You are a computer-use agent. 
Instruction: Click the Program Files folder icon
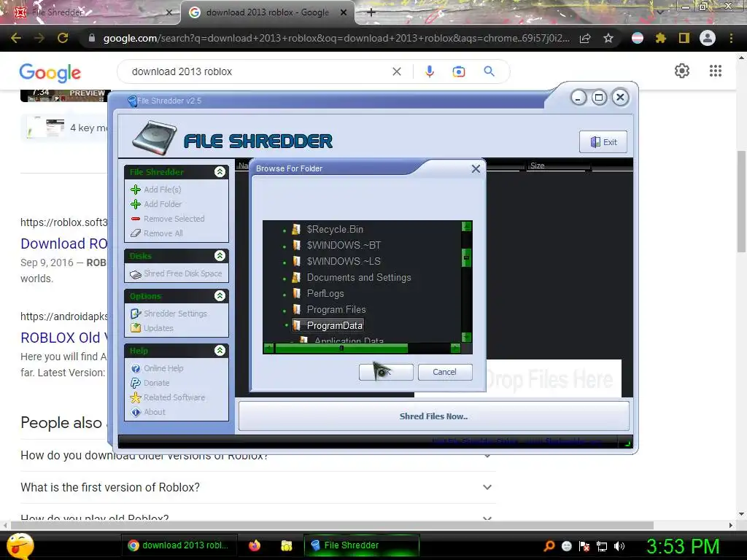(296, 309)
